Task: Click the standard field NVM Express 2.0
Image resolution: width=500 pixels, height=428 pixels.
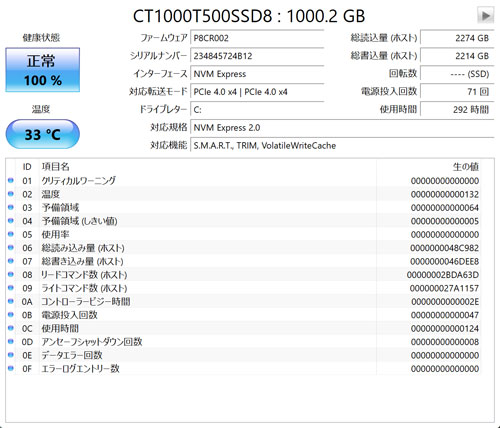Action: tap(342, 128)
